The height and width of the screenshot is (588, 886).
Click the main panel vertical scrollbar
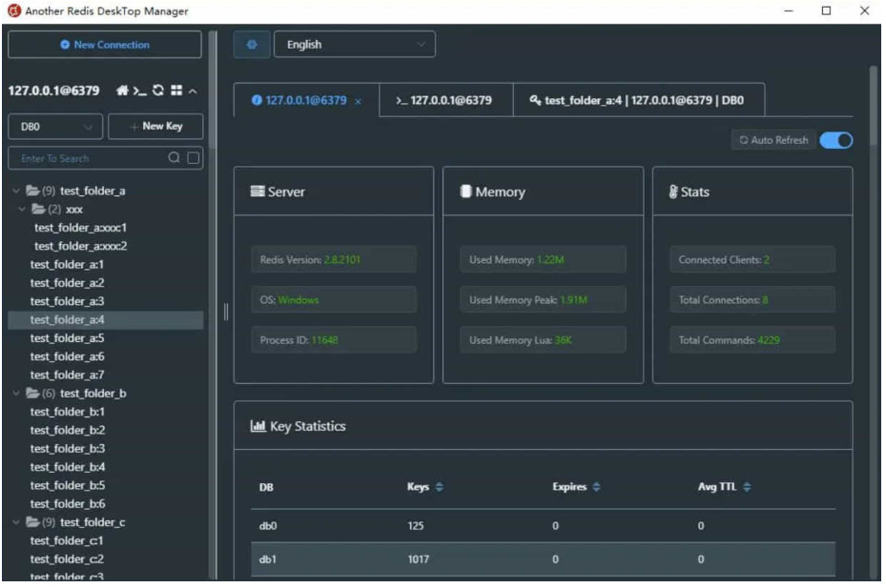coord(875,108)
